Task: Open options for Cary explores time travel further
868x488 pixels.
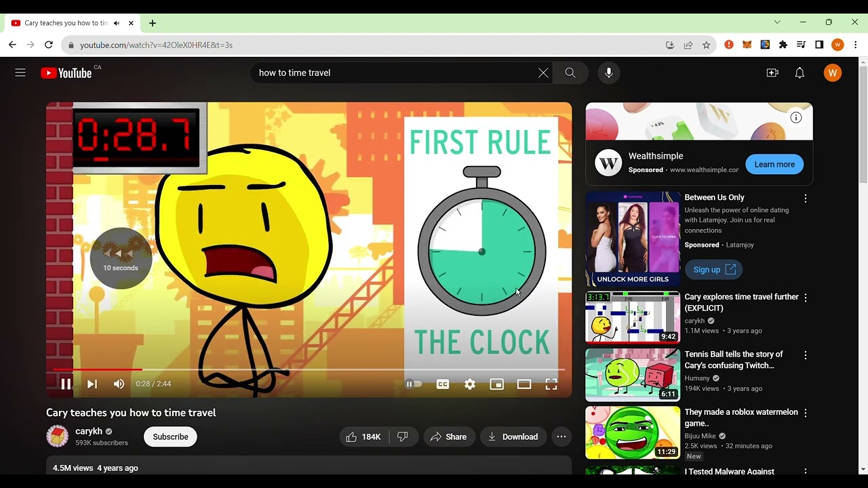Action: 806,298
